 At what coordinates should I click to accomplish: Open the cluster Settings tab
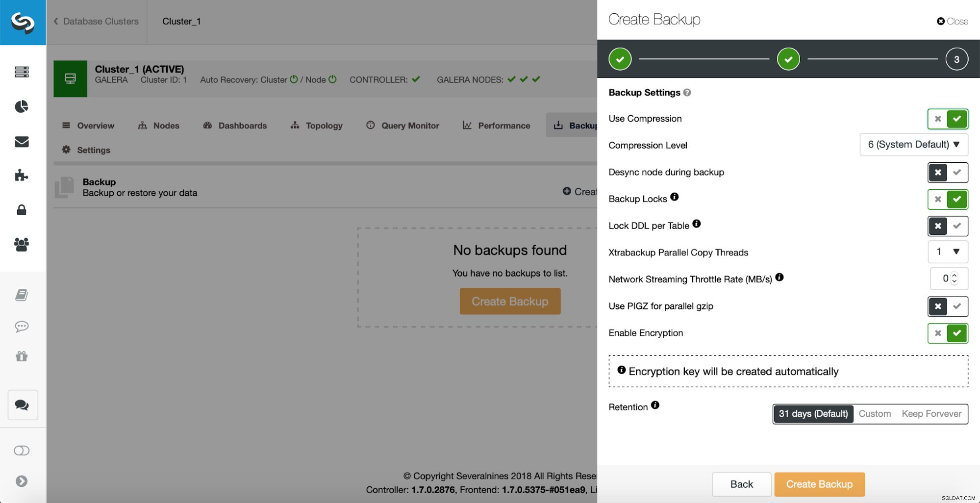[86, 150]
